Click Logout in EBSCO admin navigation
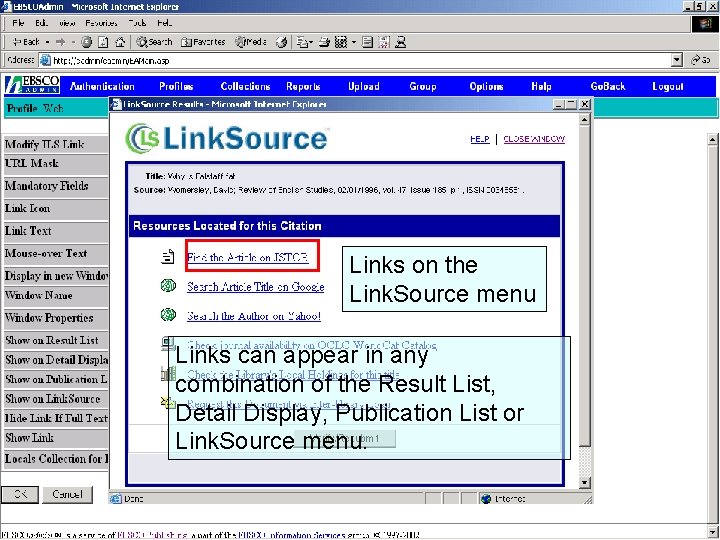The width and height of the screenshot is (720, 540). click(x=668, y=86)
